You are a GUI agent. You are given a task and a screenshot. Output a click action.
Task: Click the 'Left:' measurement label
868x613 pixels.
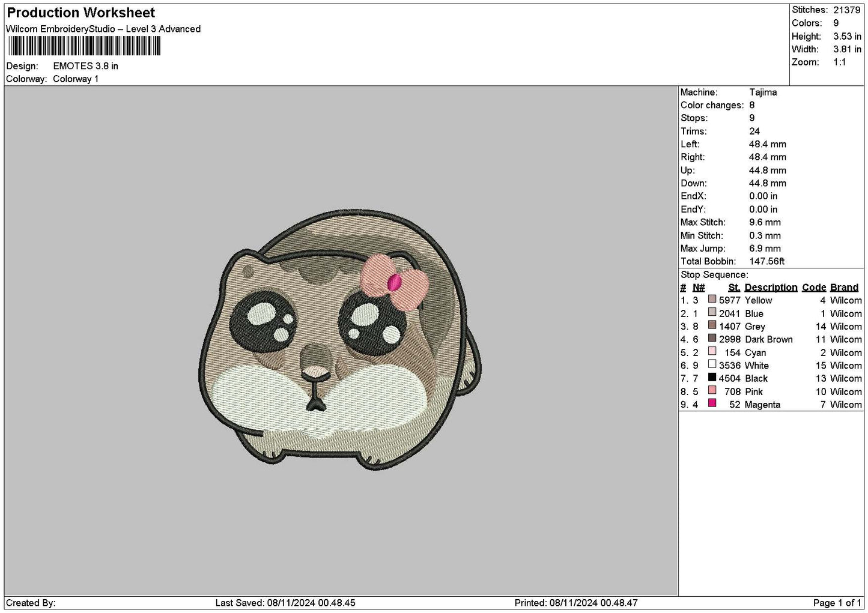tap(690, 144)
